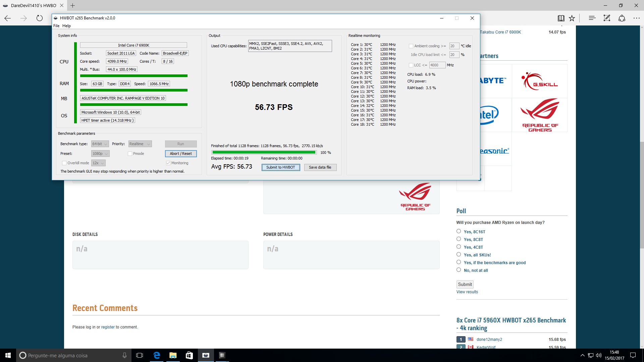Viewport: 644px width, 362px height.
Task: Open Windows Store from taskbar
Action: pos(189,355)
